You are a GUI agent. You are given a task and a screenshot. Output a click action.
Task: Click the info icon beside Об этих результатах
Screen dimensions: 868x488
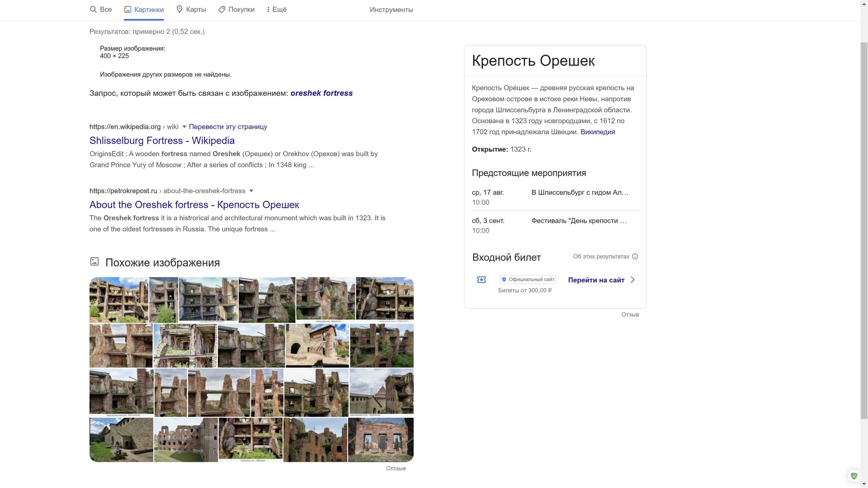[635, 256]
